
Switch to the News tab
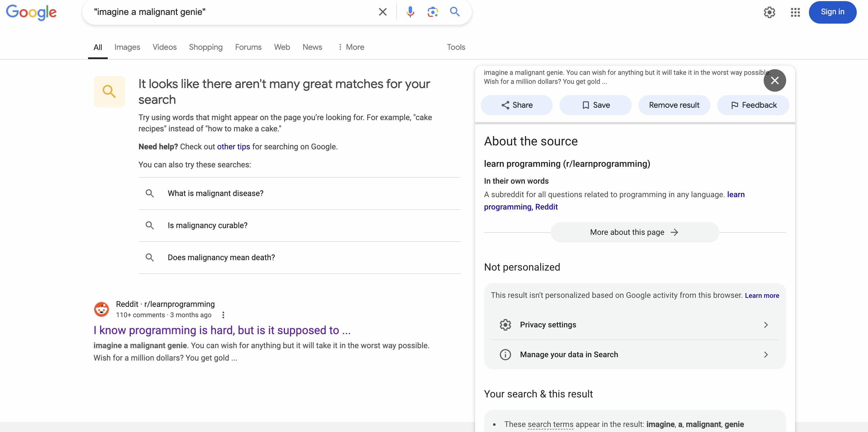click(312, 47)
